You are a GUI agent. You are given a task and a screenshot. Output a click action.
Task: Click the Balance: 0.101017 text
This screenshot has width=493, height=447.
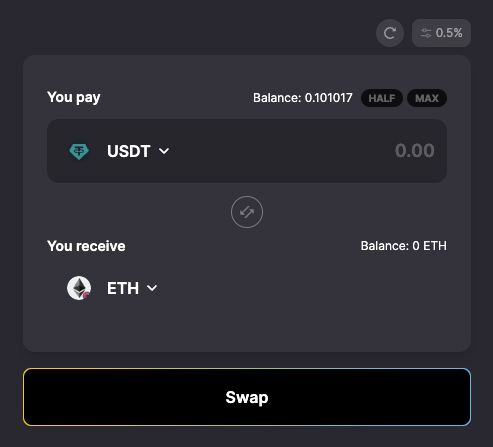tap(302, 98)
